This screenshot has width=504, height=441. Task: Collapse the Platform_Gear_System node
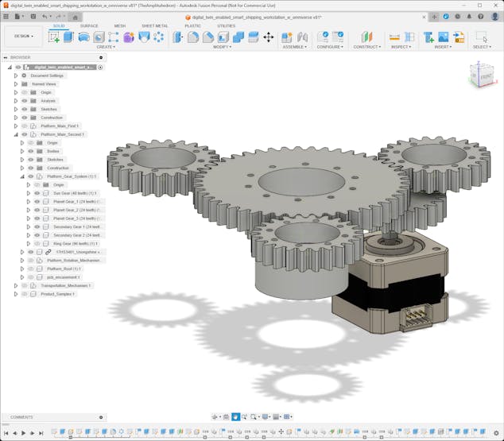[22, 176]
